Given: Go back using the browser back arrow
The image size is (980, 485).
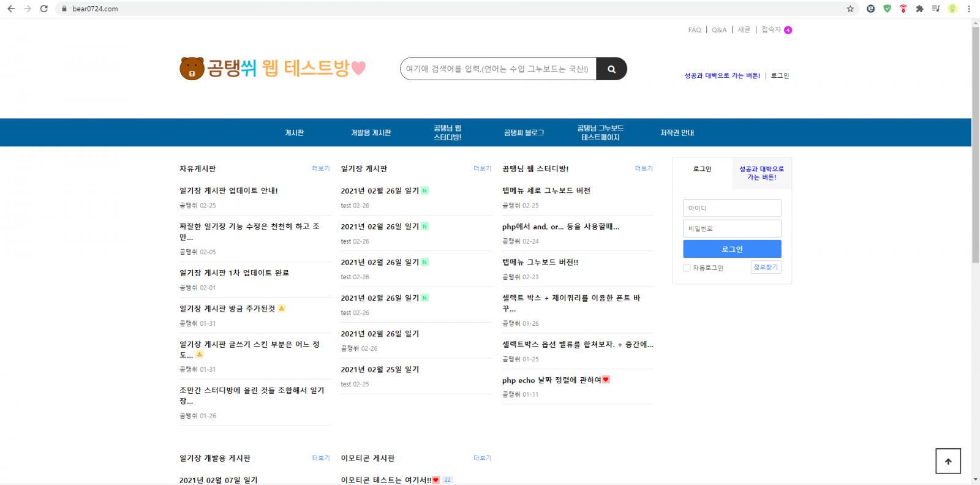Looking at the screenshot, I should pyautogui.click(x=11, y=9).
